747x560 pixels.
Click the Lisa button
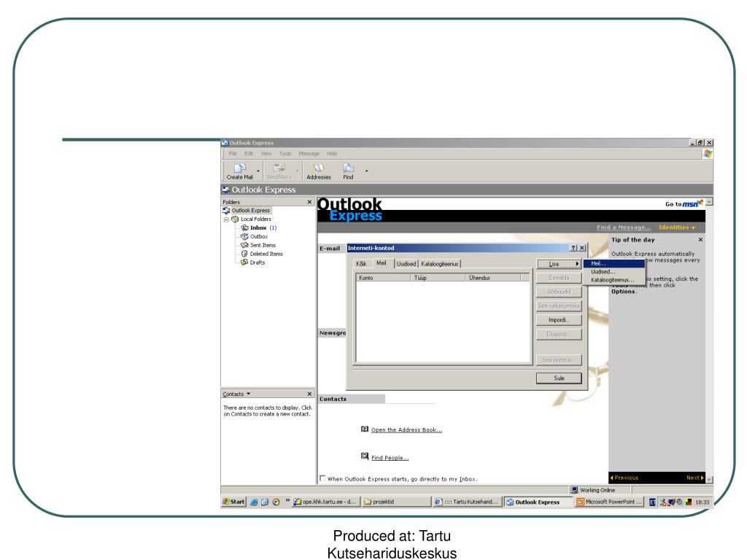click(558, 264)
